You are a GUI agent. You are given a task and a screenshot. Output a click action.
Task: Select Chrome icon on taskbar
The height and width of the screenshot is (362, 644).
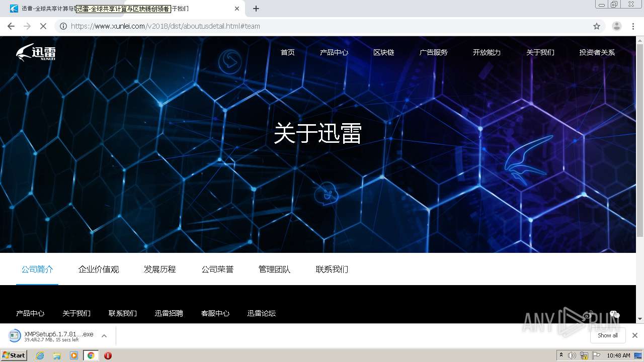(91, 355)
